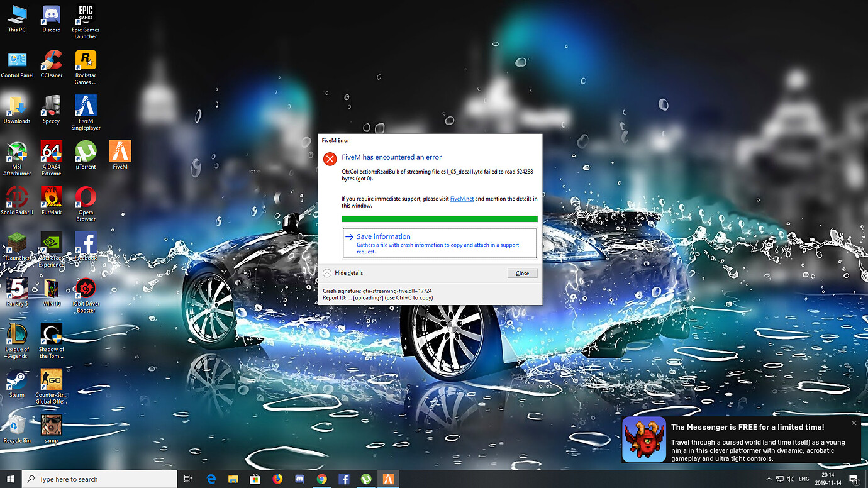Open the Action Center notifications icon
868x488 pixels.
pyautogui.click(x=854, y=479)
